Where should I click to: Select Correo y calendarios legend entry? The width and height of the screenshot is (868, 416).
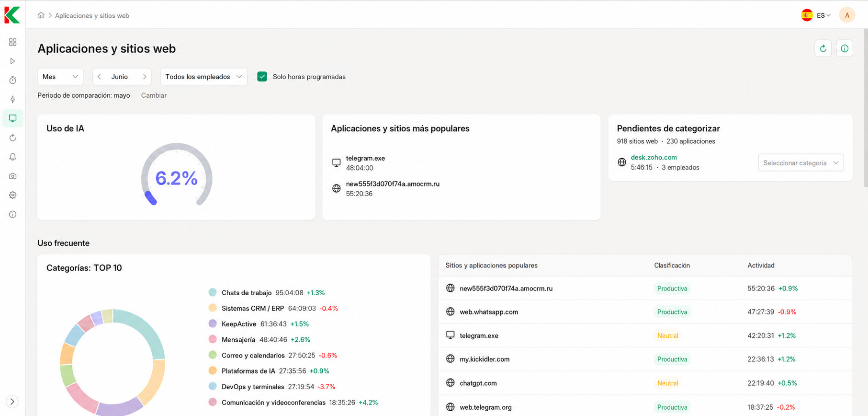(273, 355)
